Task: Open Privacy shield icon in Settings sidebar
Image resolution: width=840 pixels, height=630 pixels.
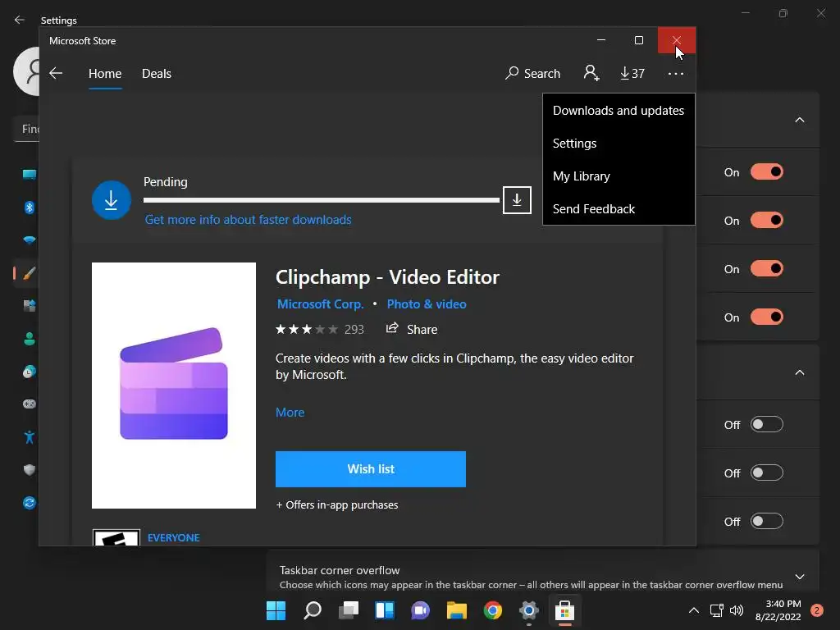Action: coord(30,470)
